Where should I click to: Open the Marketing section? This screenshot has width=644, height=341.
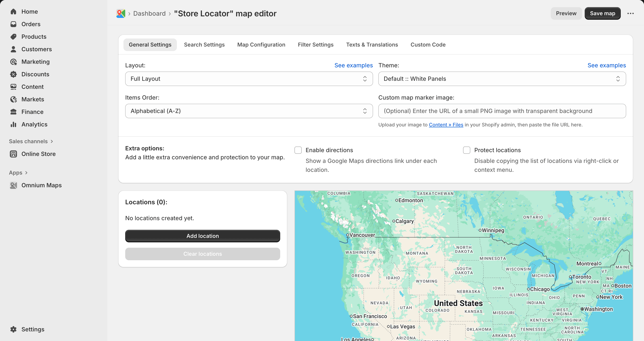click(36, 62)
